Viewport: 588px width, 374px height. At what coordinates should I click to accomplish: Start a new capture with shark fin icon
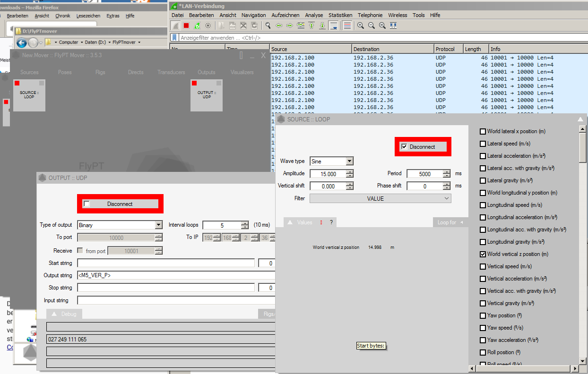point(175,25)
